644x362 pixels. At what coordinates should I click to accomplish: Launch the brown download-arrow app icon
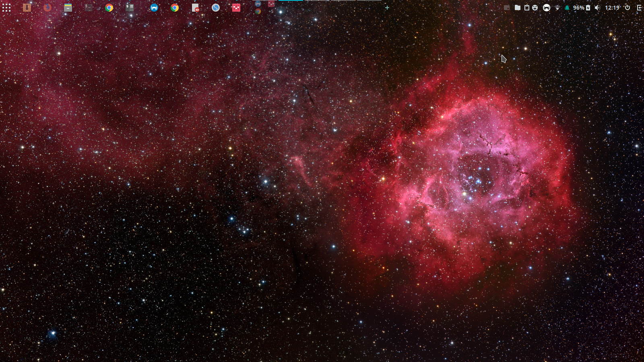(x=27, y=8)
